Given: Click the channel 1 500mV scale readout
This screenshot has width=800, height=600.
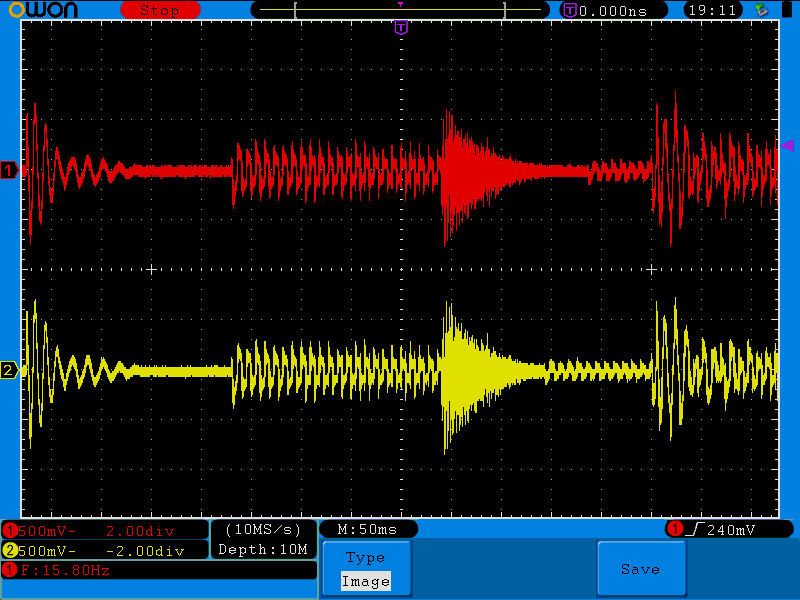Looking at the screenshot, I should click(47, 531).
